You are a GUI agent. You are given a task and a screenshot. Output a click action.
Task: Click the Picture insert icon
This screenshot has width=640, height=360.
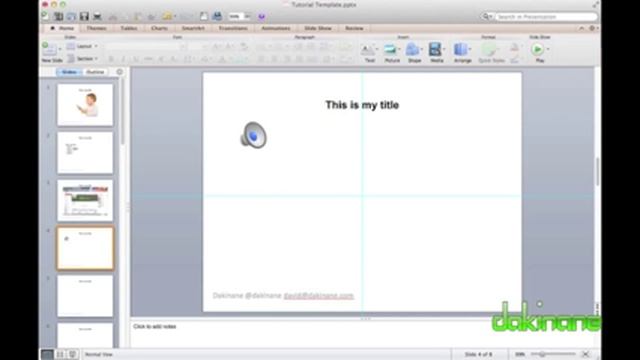coord(390,49)
